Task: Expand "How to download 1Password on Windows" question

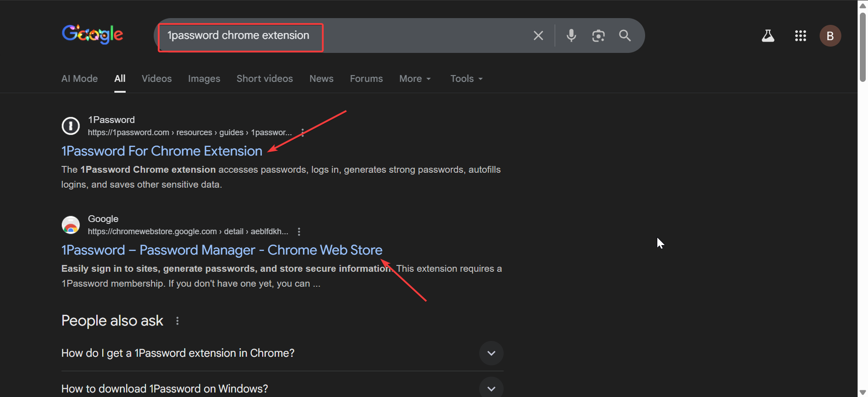Action: (491, 388)
